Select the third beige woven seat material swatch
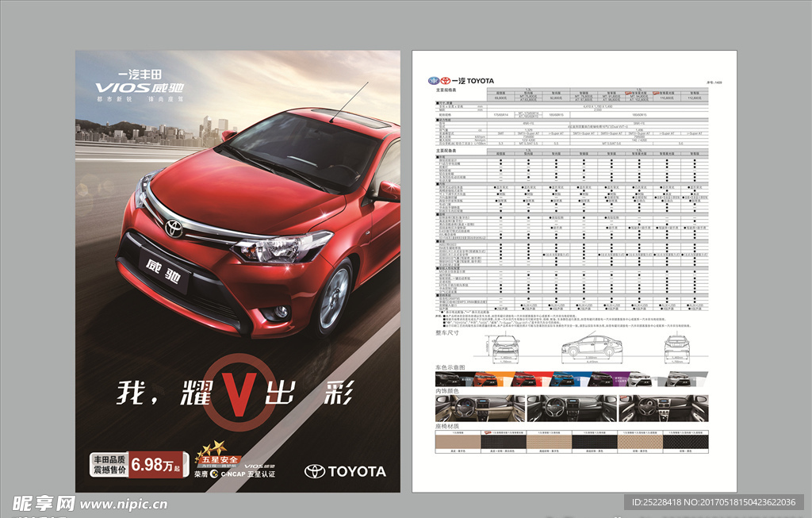 click(549, 442)
